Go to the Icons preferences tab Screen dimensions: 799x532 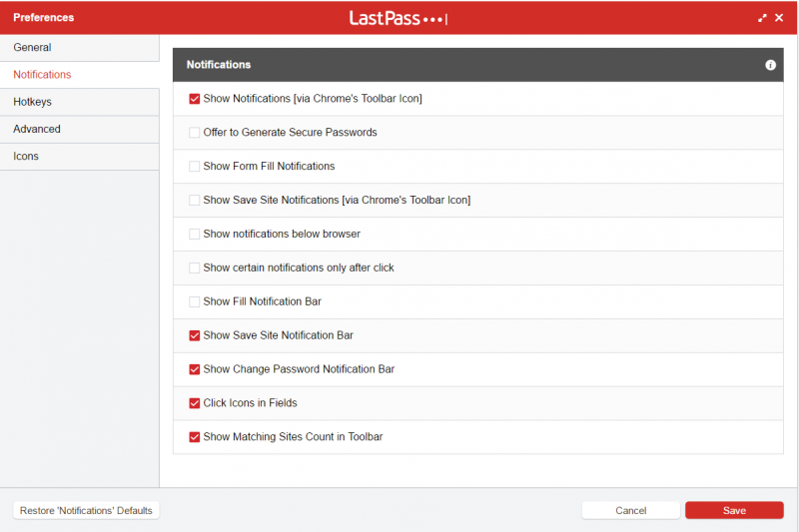tap(80, 157)
